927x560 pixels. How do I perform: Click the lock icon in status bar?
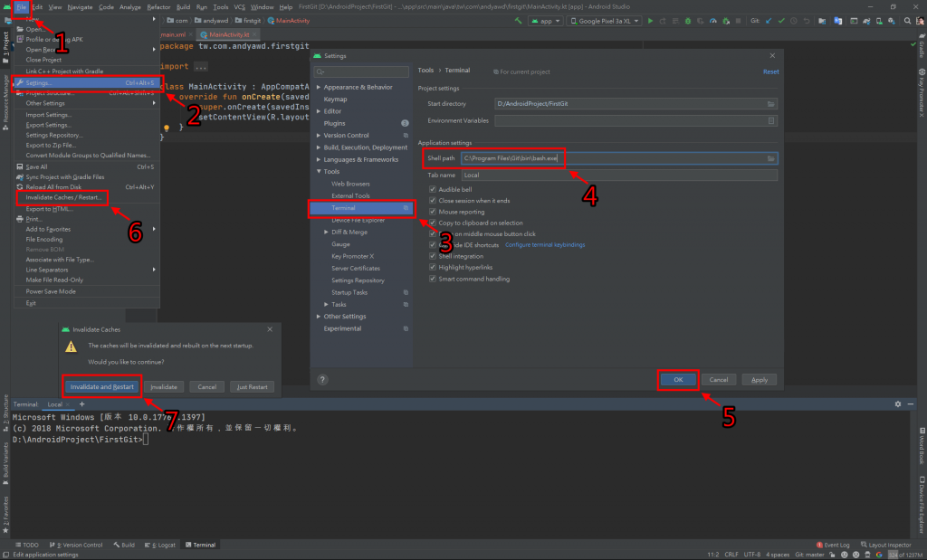coord(833,555)
